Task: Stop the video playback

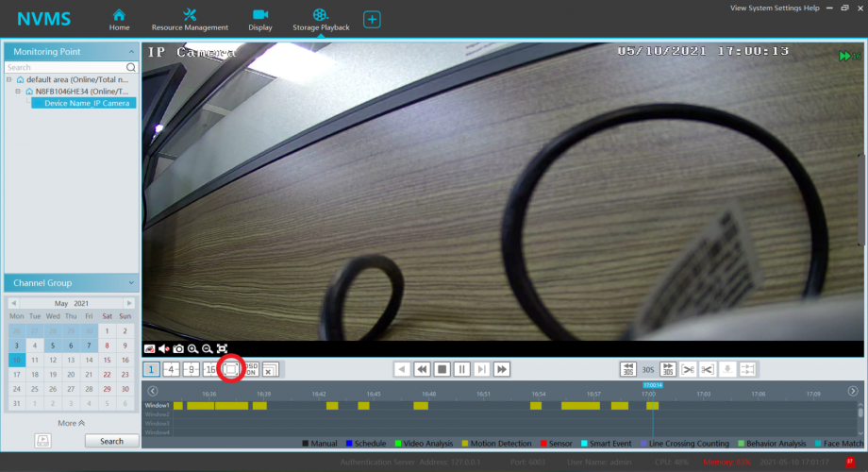Action: coord(442,369)
